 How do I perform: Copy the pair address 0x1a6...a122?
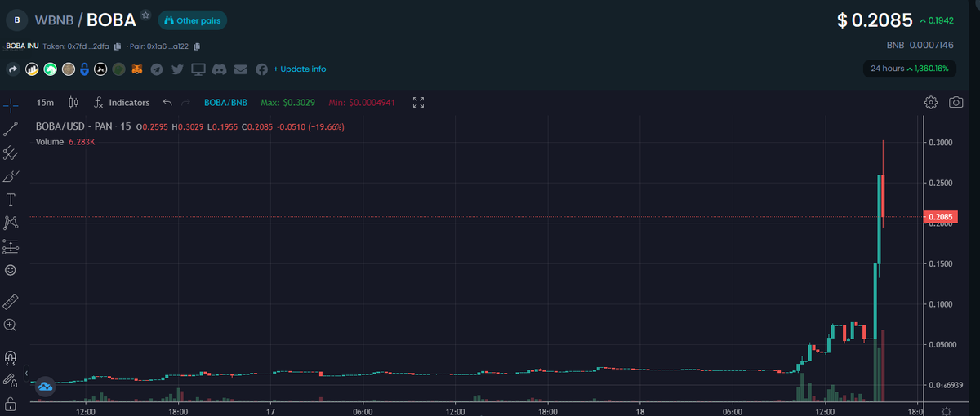click(x=197, y=46)
